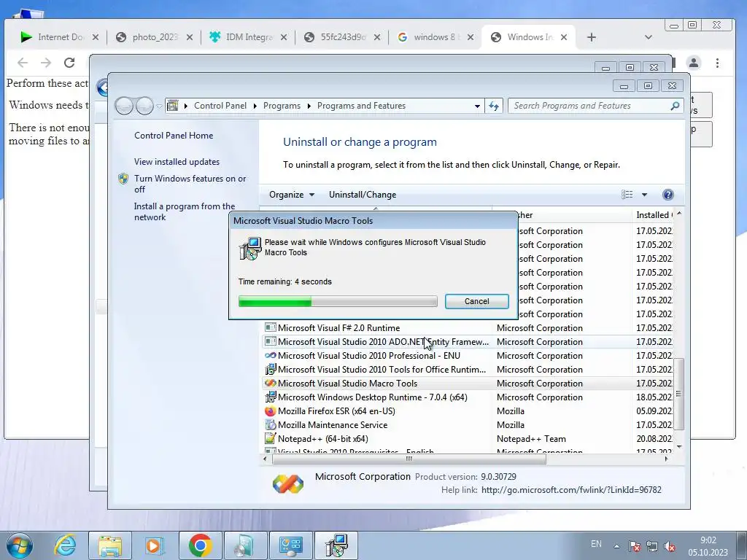The image size is (747, 560).
Task: Select Microsoft Visual Studio 2010 Professional - ENU
Action: click(x=468, y=355)
